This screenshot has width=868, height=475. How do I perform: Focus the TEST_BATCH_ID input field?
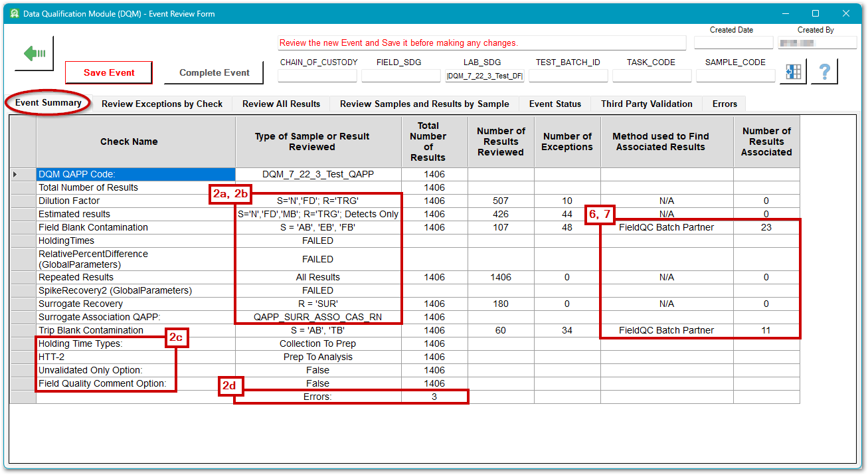[x=568, y=76]
